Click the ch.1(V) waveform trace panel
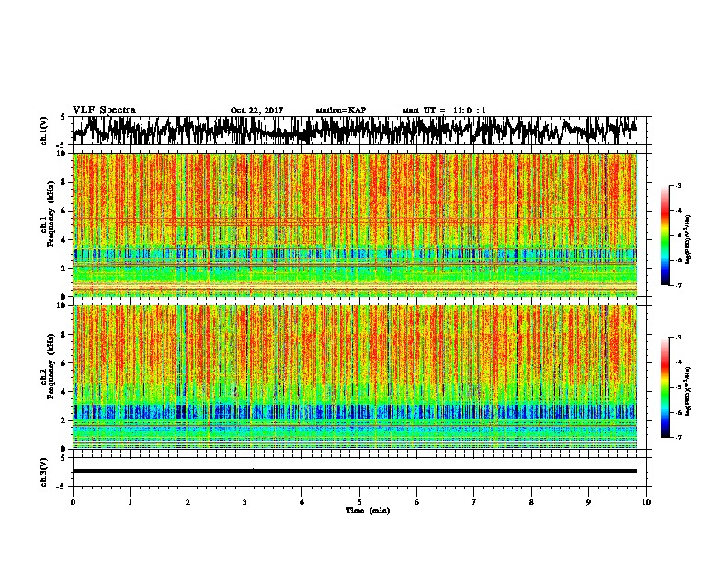Viewport: 728px width, 563px height. tap(359, 131)
